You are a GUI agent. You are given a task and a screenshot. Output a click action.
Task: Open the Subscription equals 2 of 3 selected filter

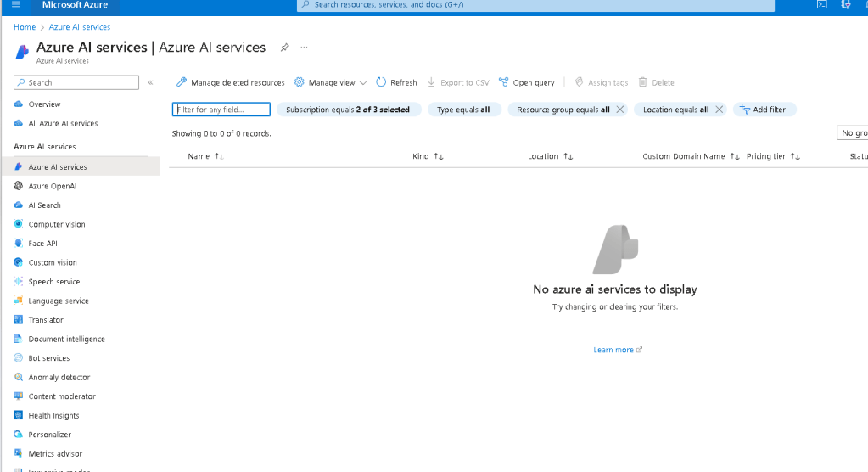click(x=349, y=110)
